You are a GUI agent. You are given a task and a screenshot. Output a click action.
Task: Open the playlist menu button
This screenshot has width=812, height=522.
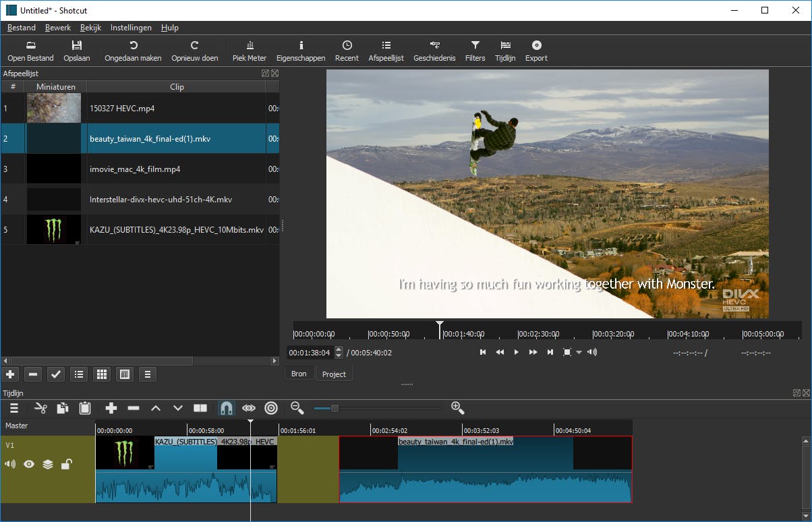pos(148,374)
